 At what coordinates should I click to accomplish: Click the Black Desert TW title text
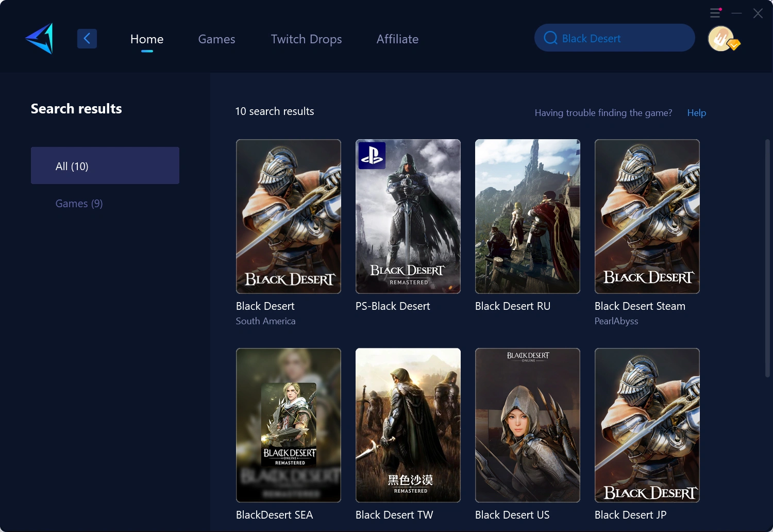(394, 515)
